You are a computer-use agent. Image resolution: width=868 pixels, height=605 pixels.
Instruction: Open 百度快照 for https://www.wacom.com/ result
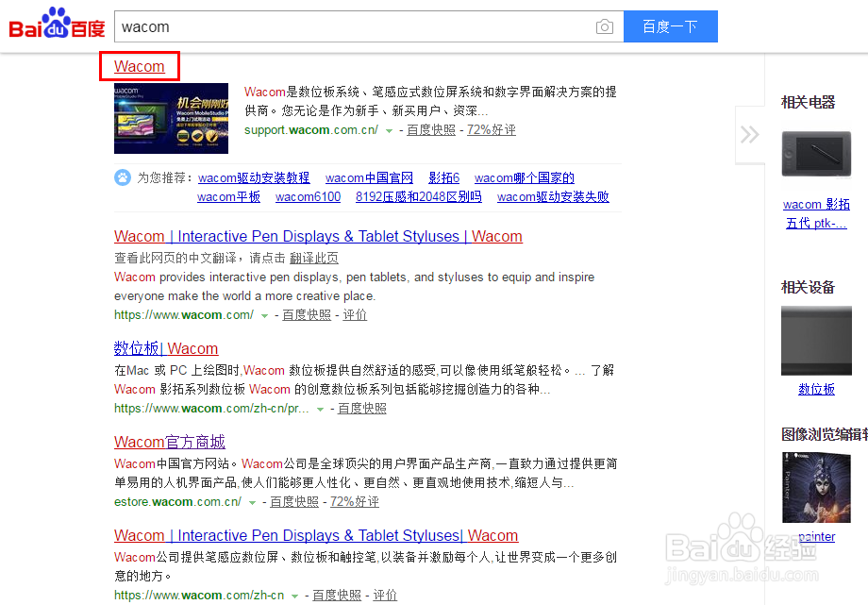[307, 315]
